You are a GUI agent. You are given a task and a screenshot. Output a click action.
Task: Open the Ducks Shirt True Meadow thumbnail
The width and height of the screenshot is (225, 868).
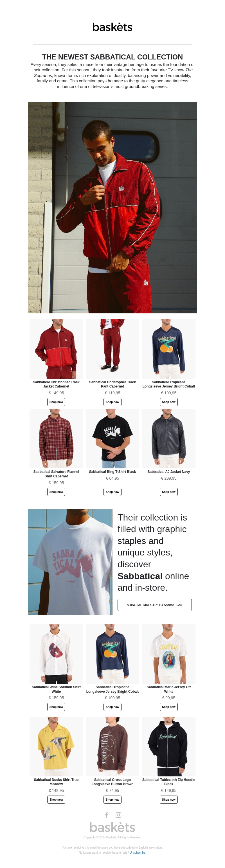pyautogui.click(x=56, y=746)
